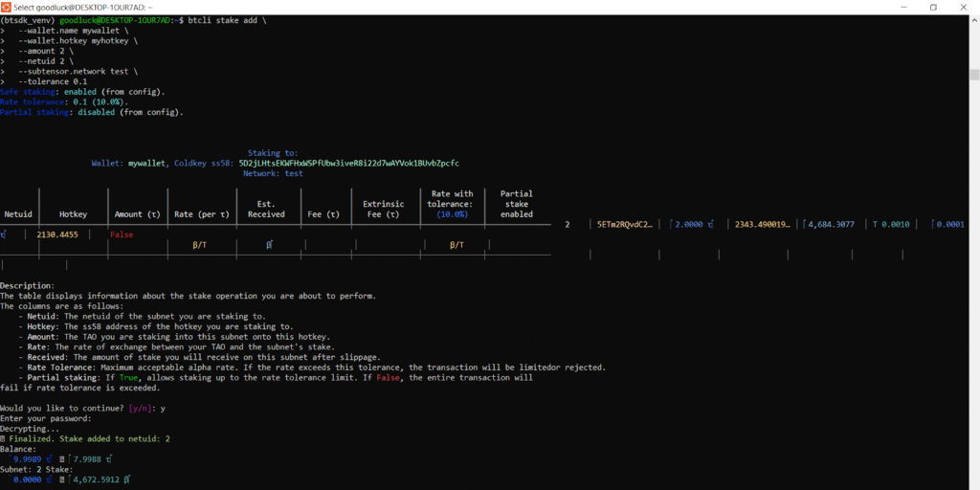Maximize the terminal window
This screenshot has height=490, width=980.
pyautogui.click(x=933, y=7)
